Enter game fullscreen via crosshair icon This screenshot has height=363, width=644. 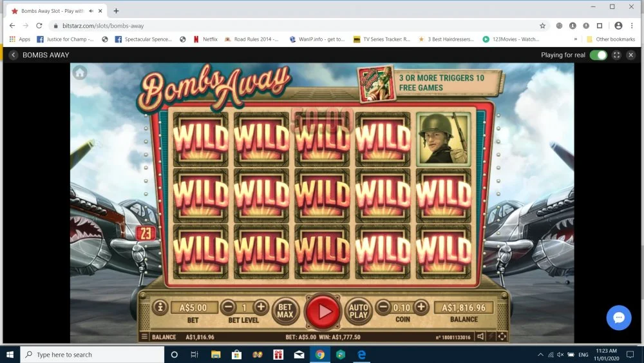point(502,337)
